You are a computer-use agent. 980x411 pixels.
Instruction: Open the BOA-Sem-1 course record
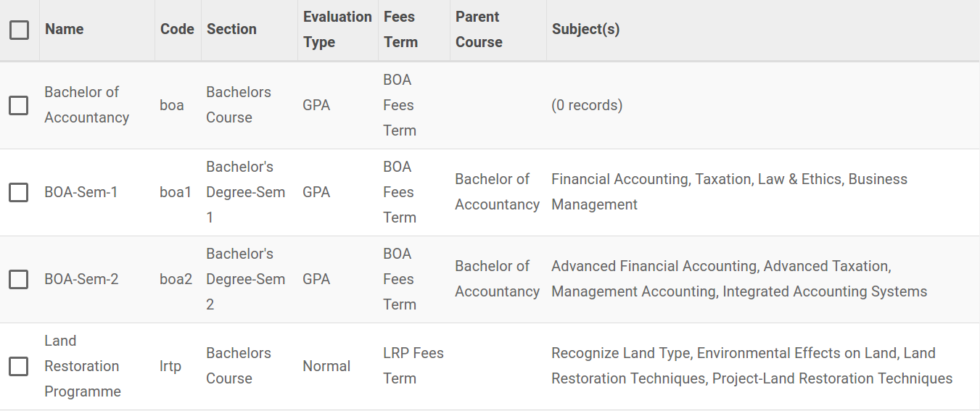click(x=81, y=192)
